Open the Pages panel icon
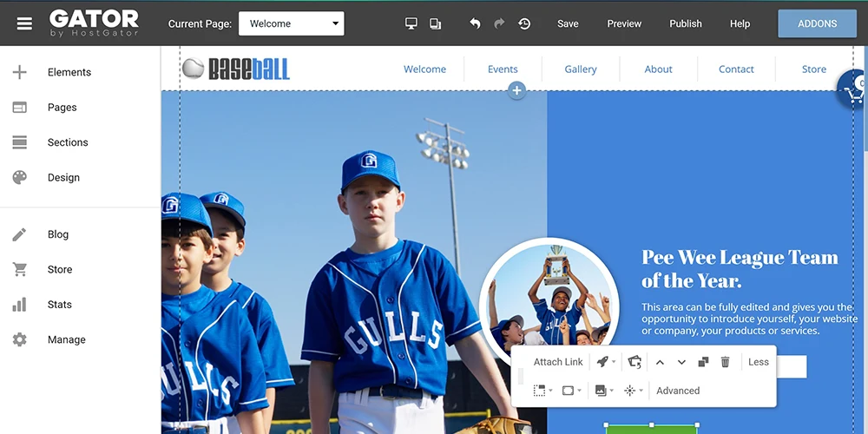The width and height of the screenshot is (868, 434). [19, 108]
